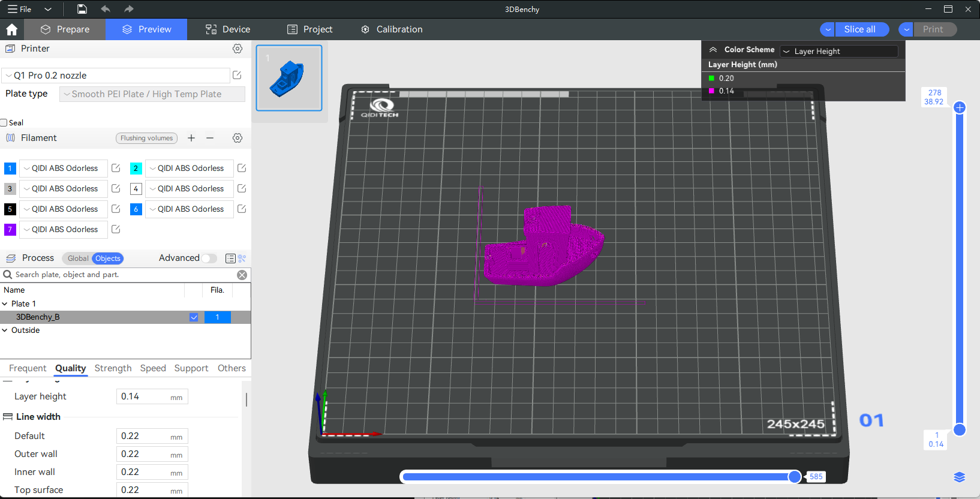980x499 pixels.
Task: Open filament 4 QIDI ABS dropdown
Action: tap(190, 189)
